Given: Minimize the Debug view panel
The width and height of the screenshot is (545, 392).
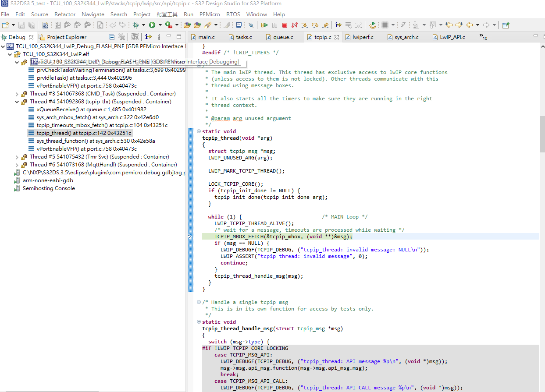Looking at the screenshot, I should tap(169, 37).
